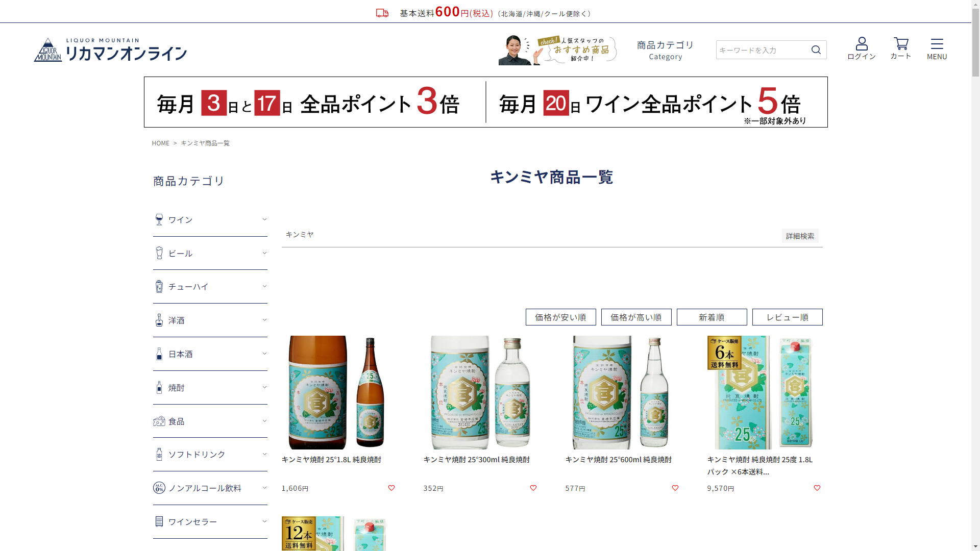The width and height of the screenshot is (980, 551).
Task: Sort by 価格が高い順
Action: click(636, 317)
